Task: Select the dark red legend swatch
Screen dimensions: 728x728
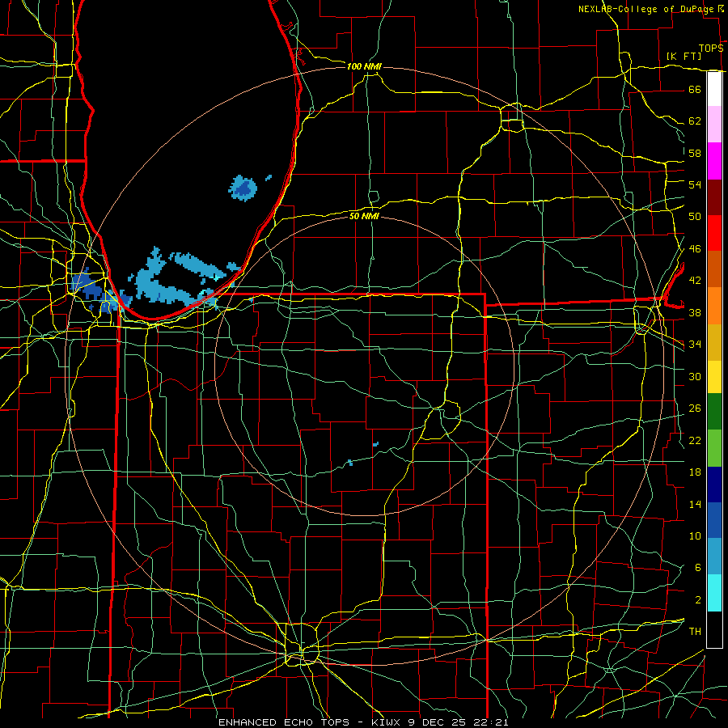Action: (714, 197)
